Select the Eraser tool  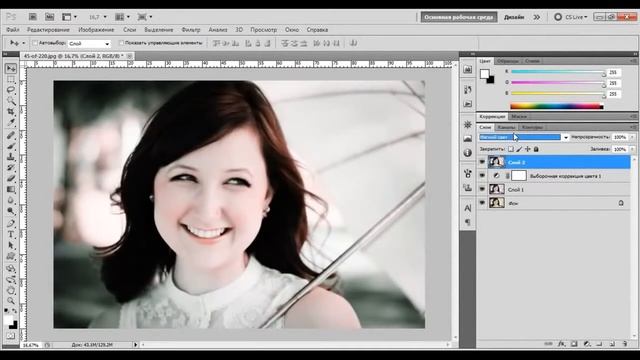(11, 178)
